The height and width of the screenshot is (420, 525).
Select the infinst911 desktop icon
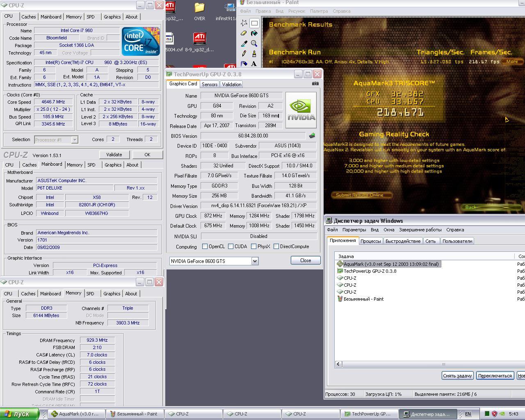coord(227,11)
